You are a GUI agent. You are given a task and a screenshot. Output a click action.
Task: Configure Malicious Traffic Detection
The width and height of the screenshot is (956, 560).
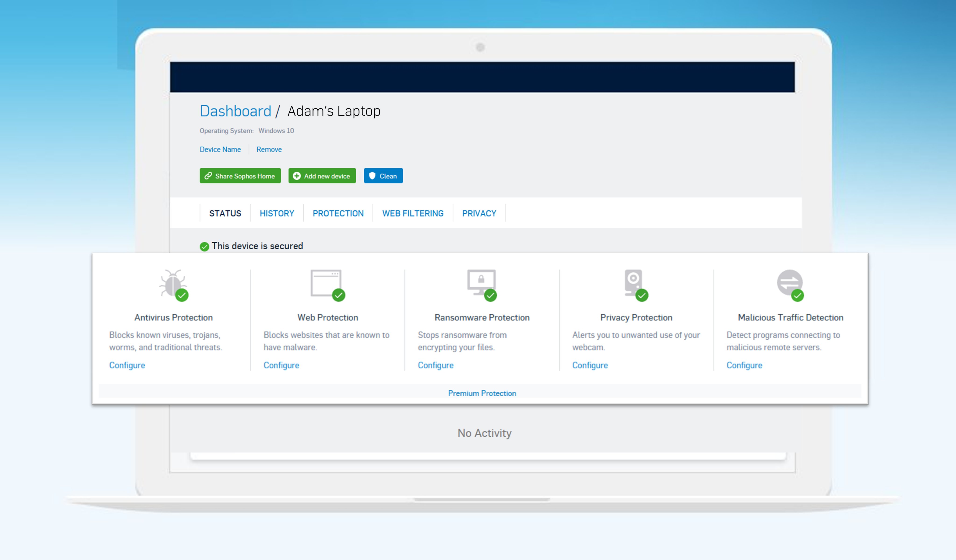[744, 365]
